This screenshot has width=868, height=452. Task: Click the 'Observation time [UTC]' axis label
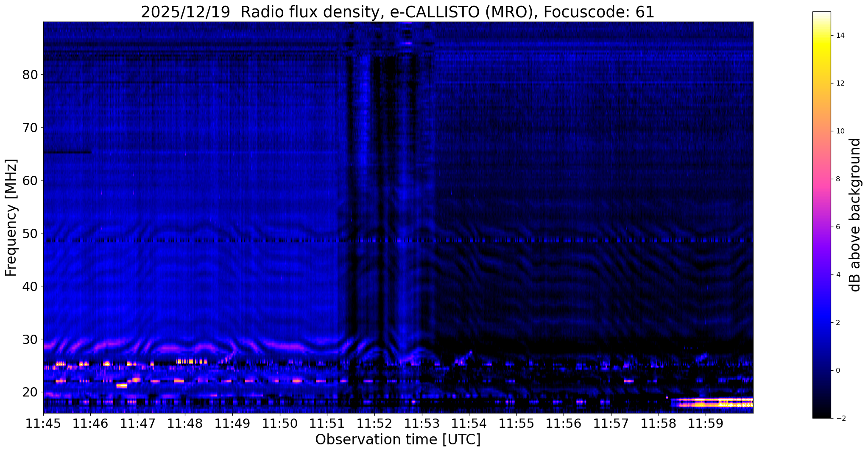point(398,440)
